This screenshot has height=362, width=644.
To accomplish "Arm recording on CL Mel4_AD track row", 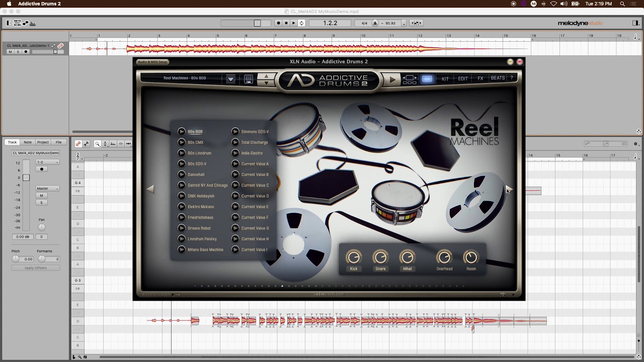I will pyautogui.click(x=26, y=52).
